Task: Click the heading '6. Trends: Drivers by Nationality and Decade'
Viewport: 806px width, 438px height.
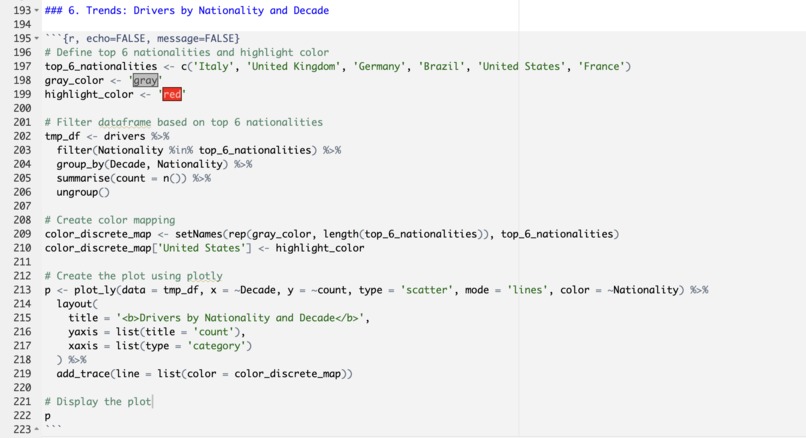Action: (x=198, y=10)
